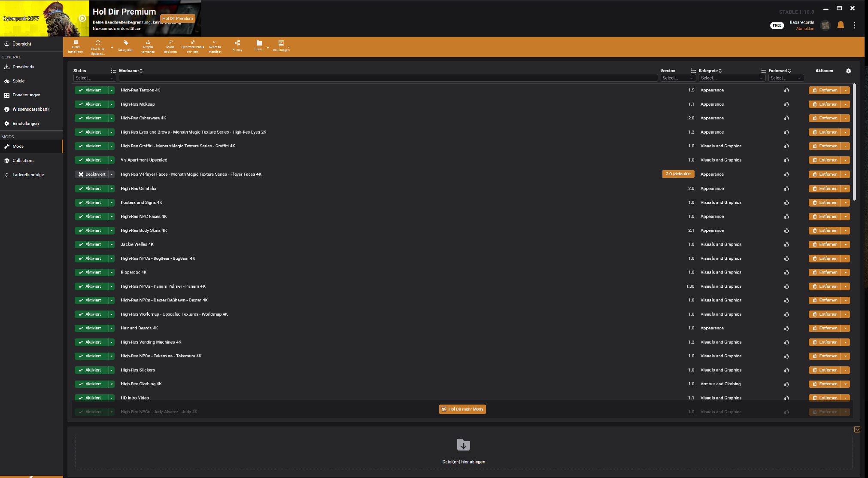Open Collections in the sidebar

point(23,161)
